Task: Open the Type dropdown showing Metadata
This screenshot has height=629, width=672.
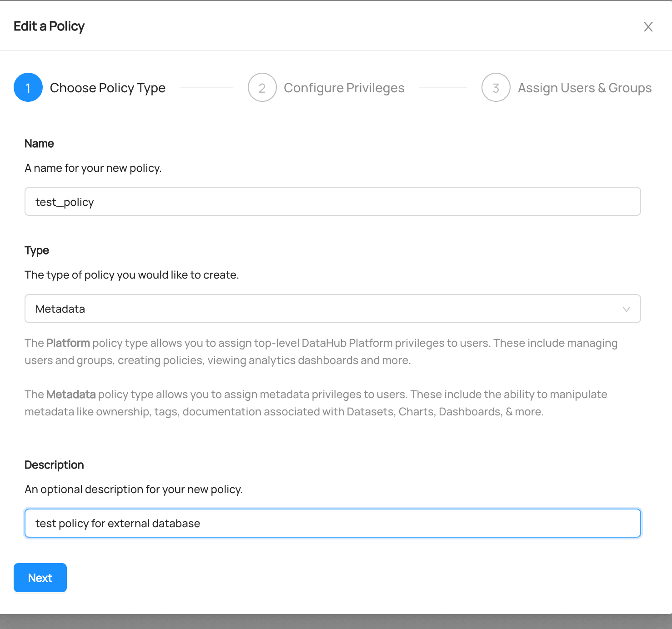Action: click(x=333, y=309)
